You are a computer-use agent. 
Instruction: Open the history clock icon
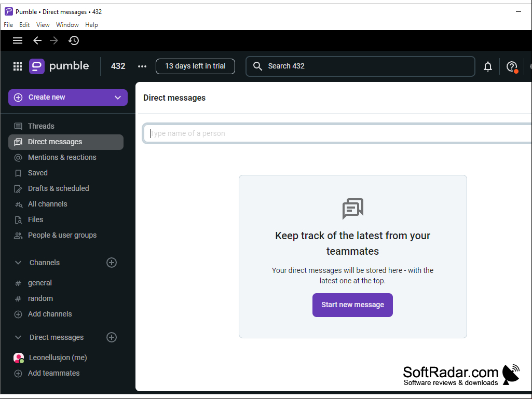pos(74,40)
